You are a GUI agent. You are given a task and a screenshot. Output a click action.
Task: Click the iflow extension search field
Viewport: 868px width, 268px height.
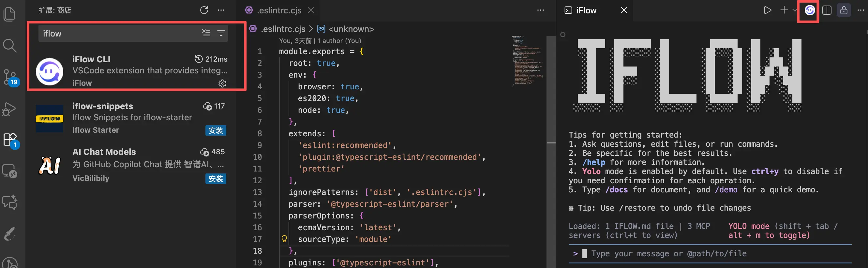tap(118, 33)
